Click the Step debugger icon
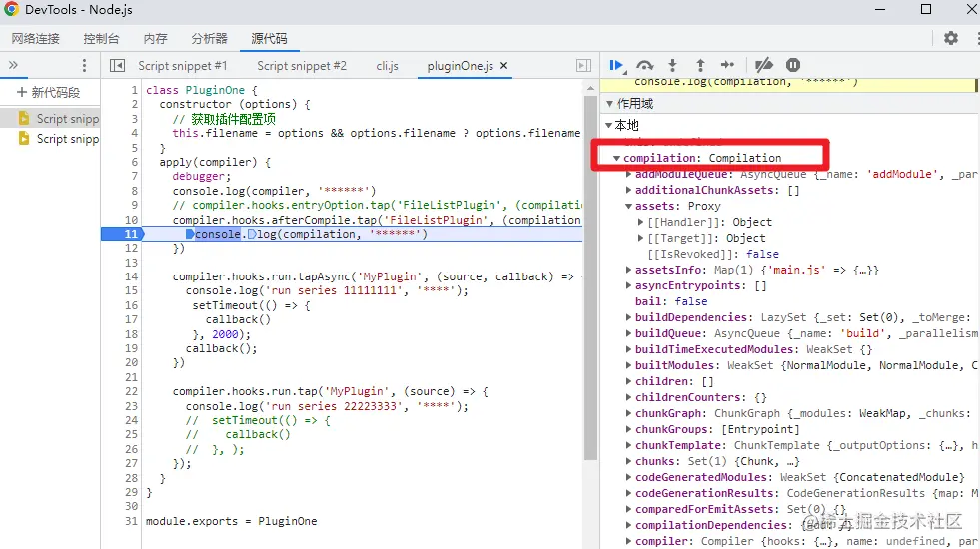980x549 pixels. point(727,65)
